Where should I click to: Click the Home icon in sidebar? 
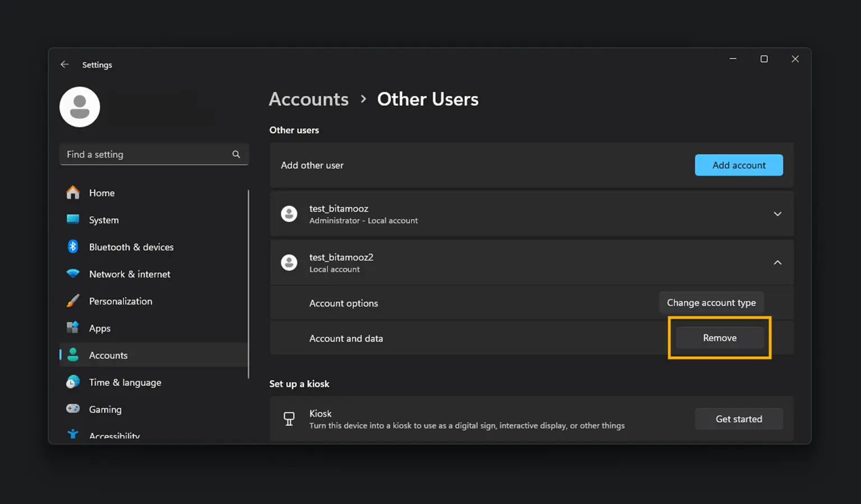73,193
